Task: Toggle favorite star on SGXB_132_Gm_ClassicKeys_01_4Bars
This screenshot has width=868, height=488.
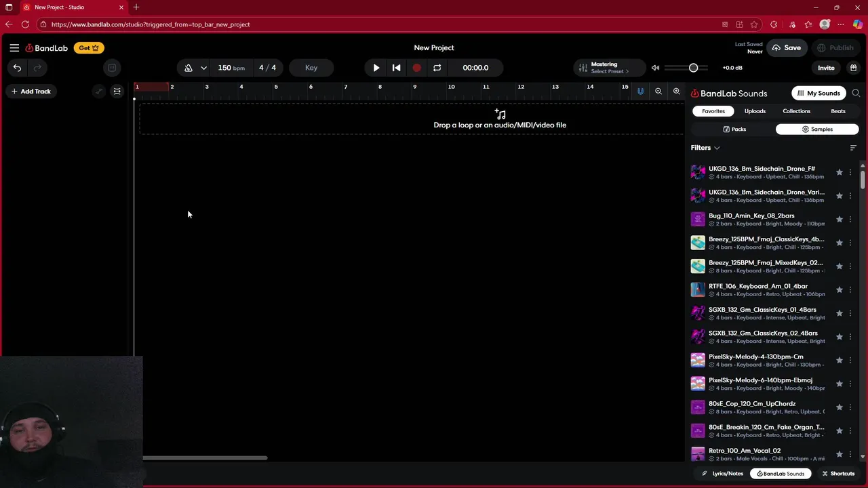Action: click(840, 313)
